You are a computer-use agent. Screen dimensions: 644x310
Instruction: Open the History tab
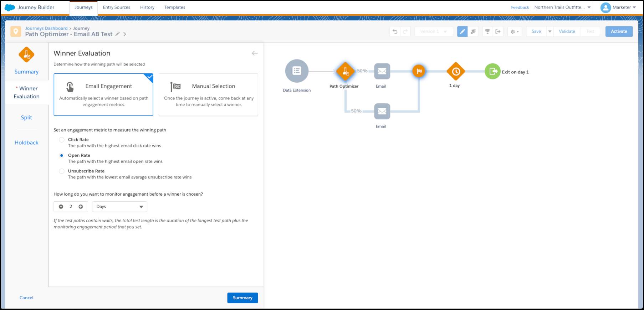pyautogui.click(x=147, y=7)
